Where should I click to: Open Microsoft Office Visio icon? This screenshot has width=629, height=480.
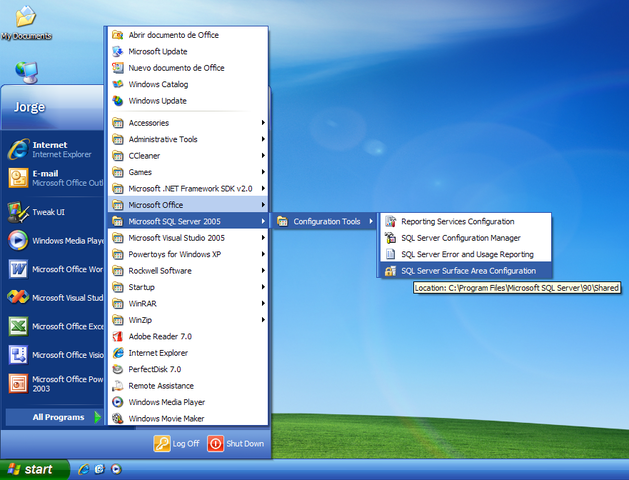18,355
